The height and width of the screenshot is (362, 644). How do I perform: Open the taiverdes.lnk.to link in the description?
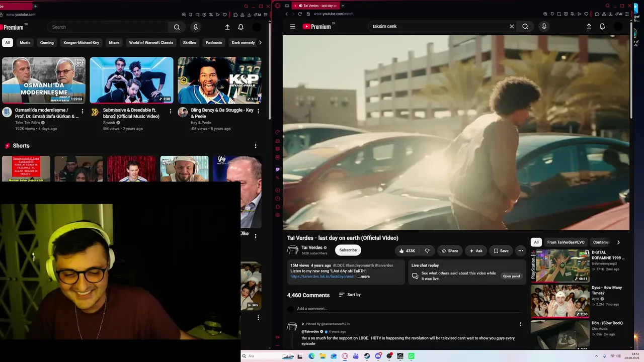tap(323, 277)
